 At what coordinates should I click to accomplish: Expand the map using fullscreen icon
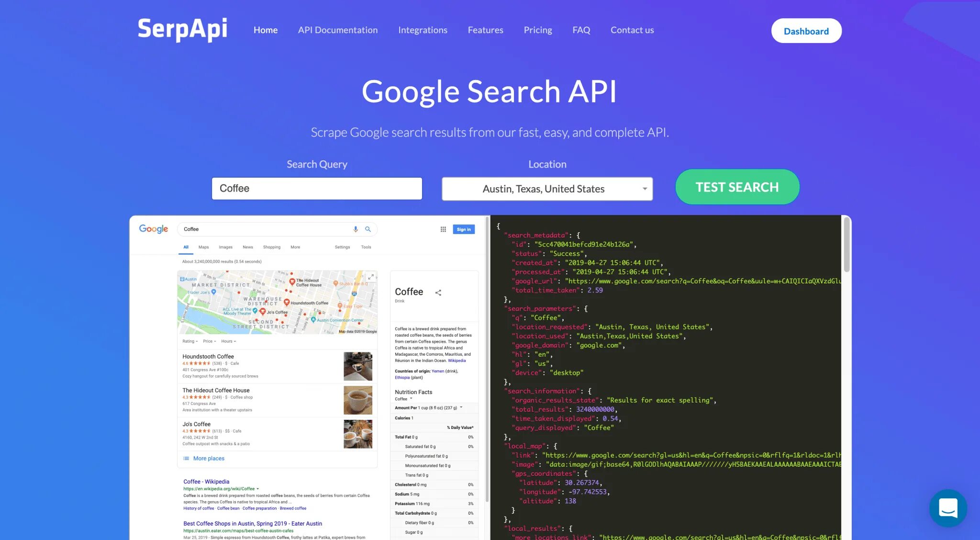point(371,277)
